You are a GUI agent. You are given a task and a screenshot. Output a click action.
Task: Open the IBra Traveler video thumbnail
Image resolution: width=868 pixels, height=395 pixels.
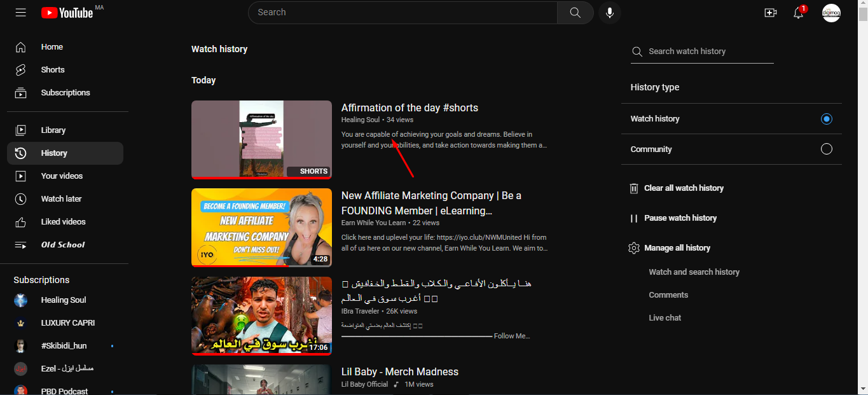coord(261,316)
